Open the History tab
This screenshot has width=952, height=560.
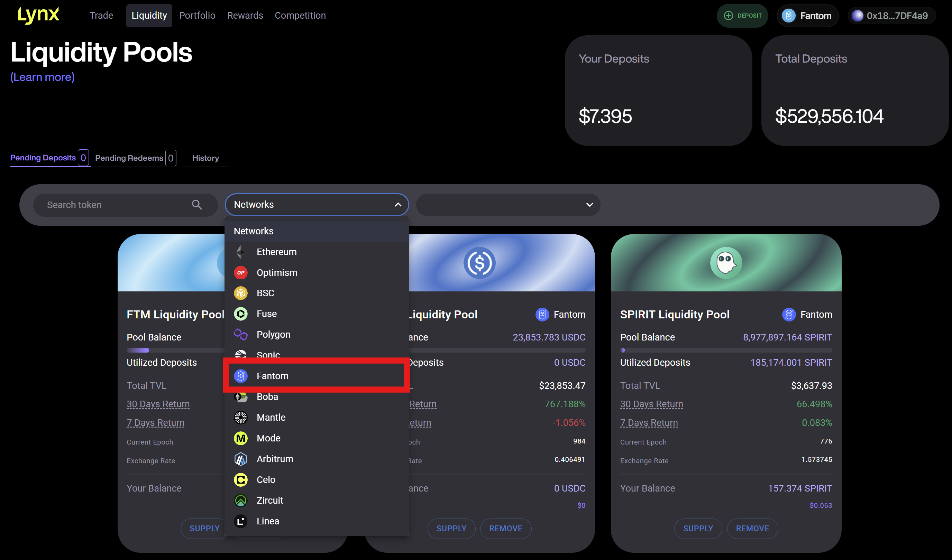coord(205,158)
